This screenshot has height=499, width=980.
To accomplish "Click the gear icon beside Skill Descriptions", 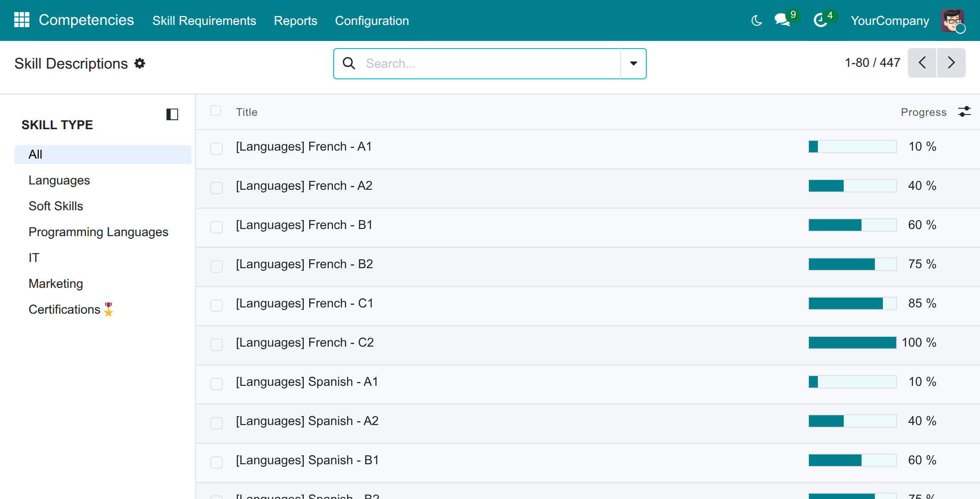I will point(140,63).
